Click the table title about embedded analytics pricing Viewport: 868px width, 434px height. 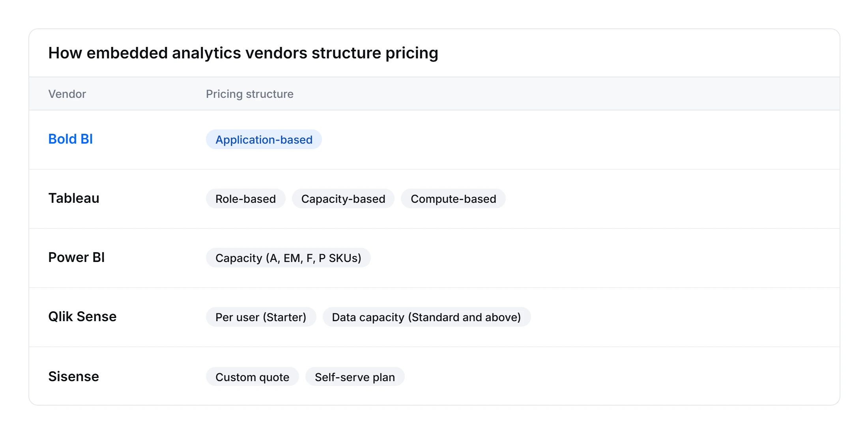pos(243,53)
